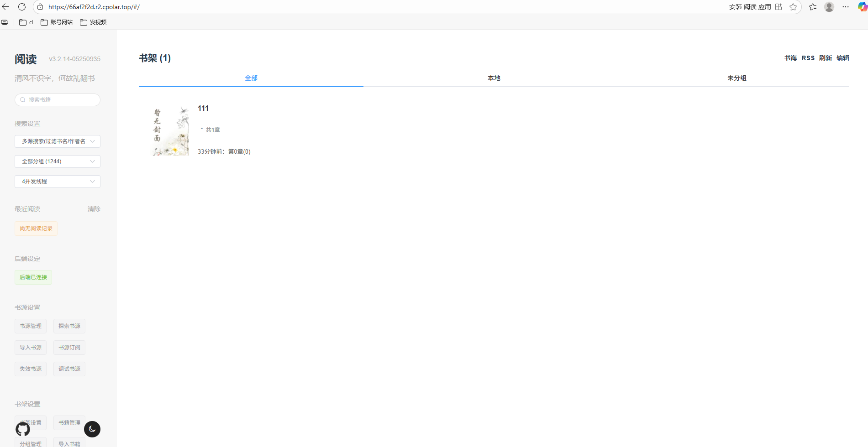Toggle dark mode with moon icon
This screenshot has height=447, width=868.
92,429
